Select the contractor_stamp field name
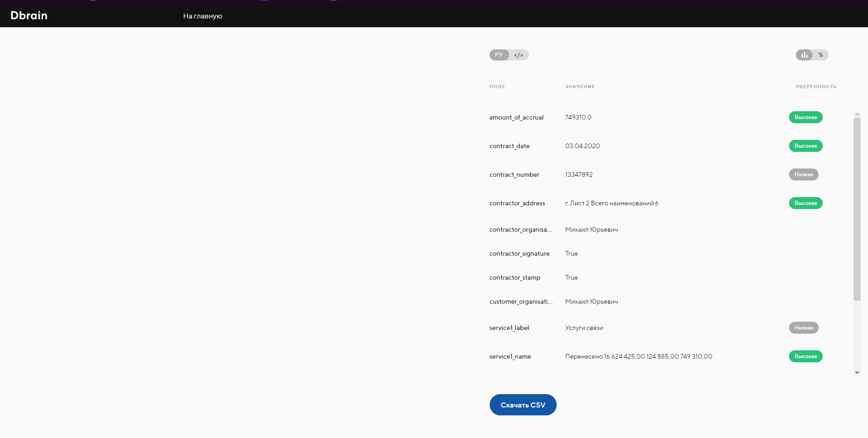 (515, 278)
